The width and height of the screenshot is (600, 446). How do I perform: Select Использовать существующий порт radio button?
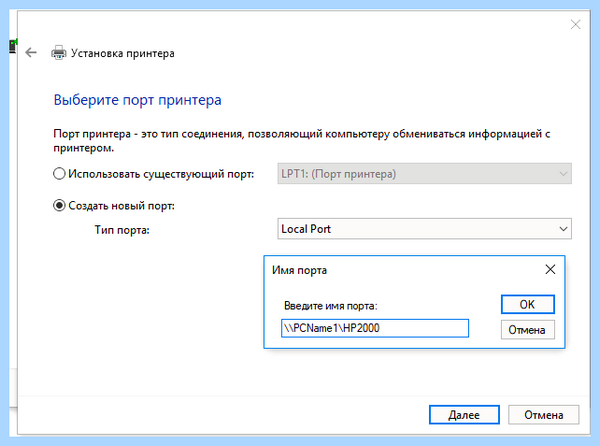pyautogui.click(x=59, y=174)
